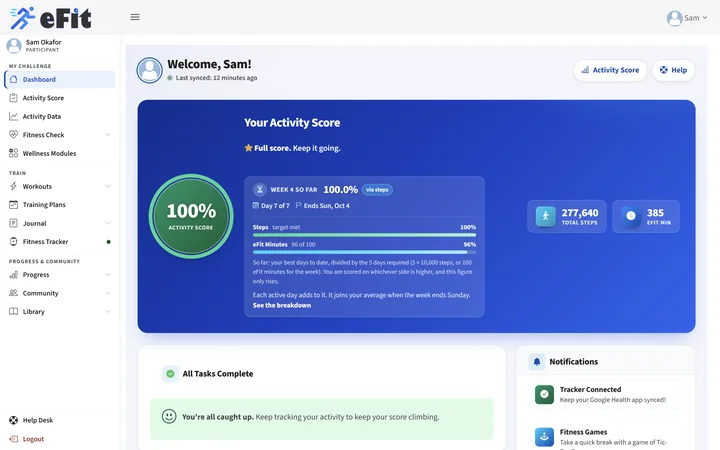
Task: Click the Wellness Modules grid icon
Action: click(x=14, y=153)
